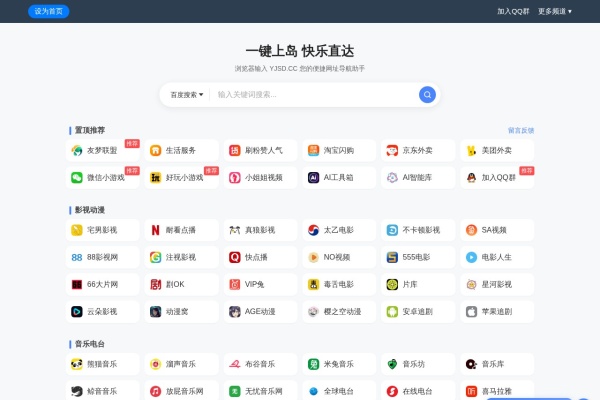Click the 美团外卖 yellow icon
The height and width of the screenshot is (400, 600).
pyautogui.click(x=471, y=150)
